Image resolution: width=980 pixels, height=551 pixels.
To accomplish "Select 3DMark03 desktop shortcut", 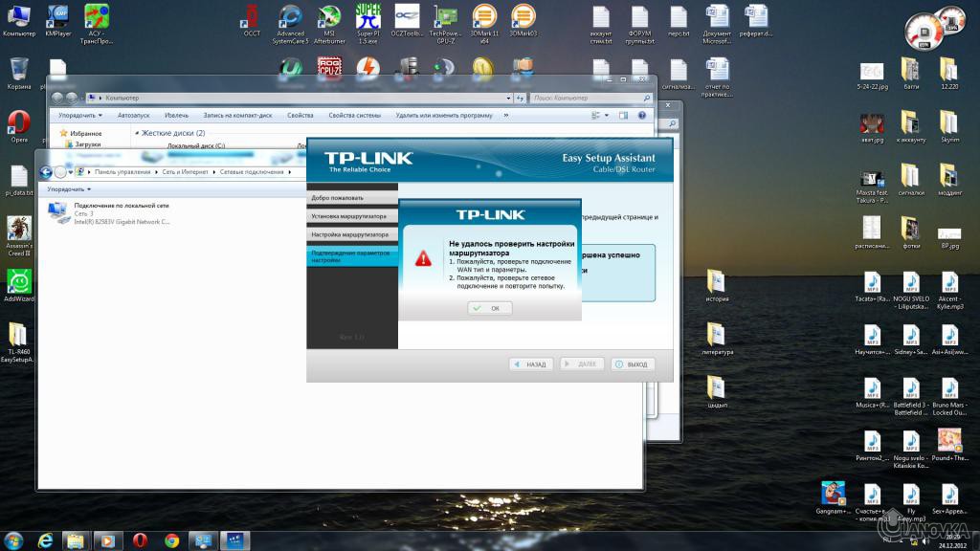I will point(523,21).
